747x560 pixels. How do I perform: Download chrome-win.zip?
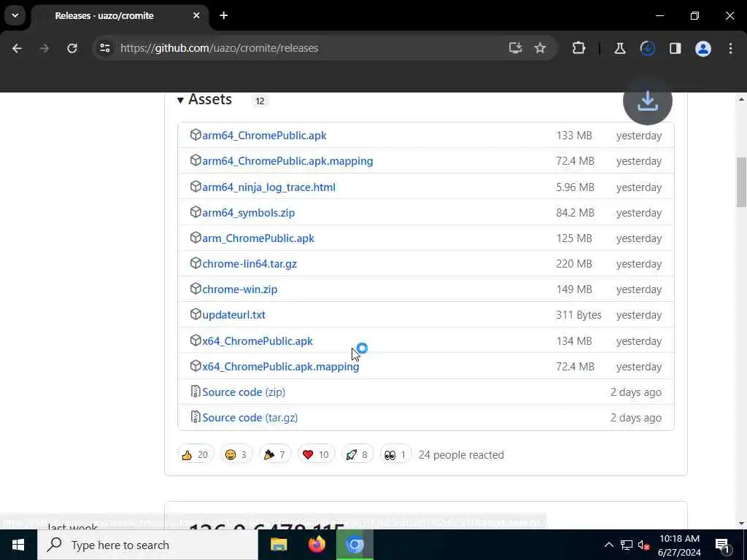(x=239, y=289)
